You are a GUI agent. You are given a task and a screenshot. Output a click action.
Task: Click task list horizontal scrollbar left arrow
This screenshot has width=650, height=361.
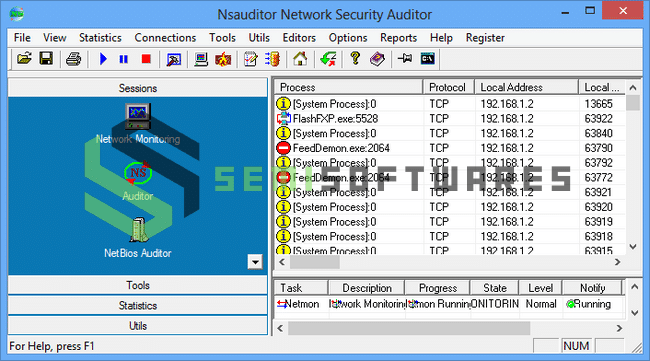(x=281, y=328)
